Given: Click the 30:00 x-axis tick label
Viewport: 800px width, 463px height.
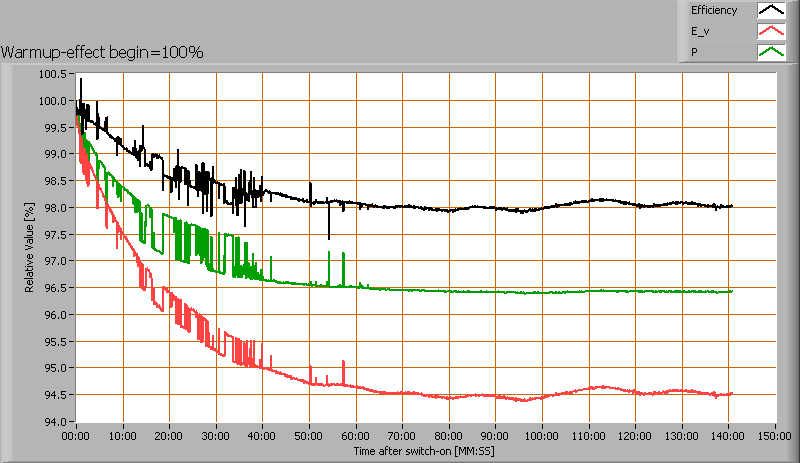Looking at the screenshot, I should click(x=216, y=437).
